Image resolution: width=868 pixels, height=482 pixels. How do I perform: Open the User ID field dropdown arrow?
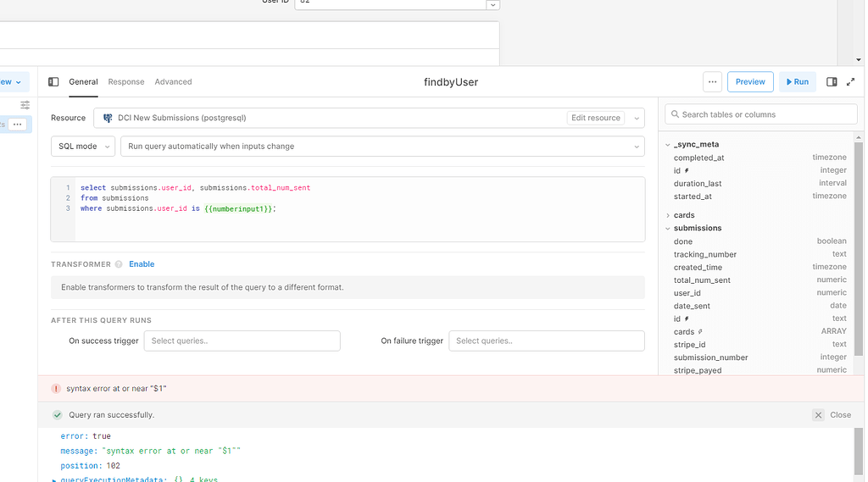click(492, 5)
